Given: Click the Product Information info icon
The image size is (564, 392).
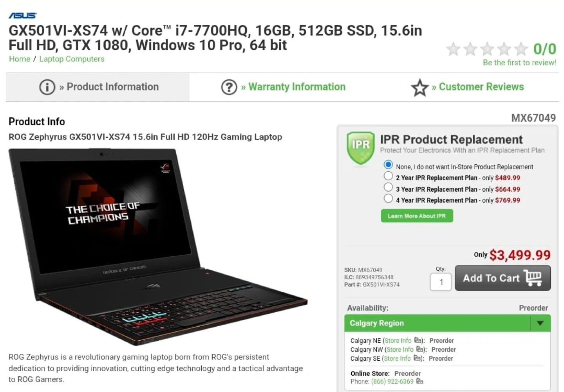Looking at the screenshot, I should [x=47, y=87].
